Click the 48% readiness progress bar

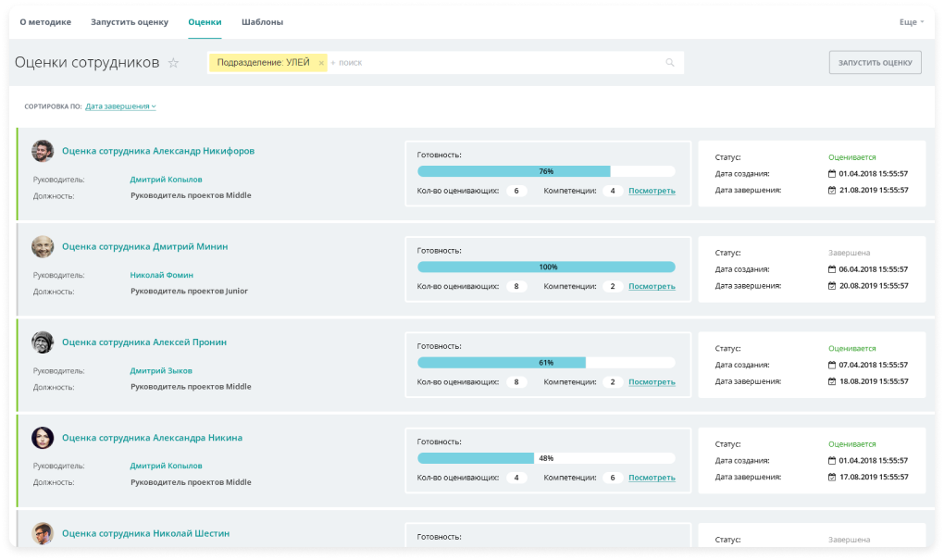pyautogui.click(x=546, y=459)
